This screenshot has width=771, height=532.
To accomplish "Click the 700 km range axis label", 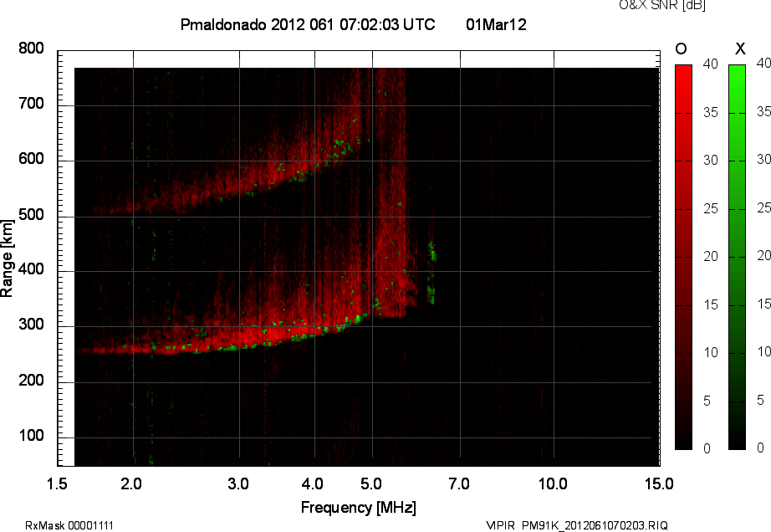I will (x=31, y=103).
